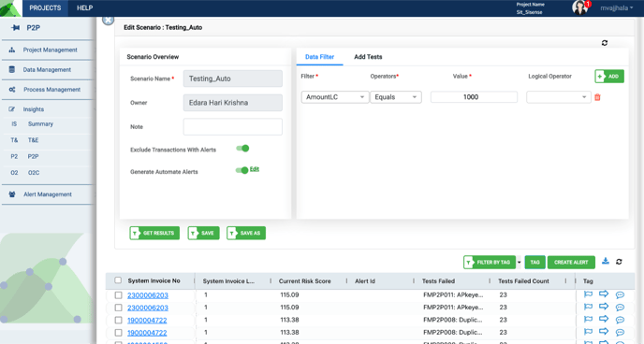
Task: Select O2C under Insights
Action: pyautogui.click(x=34, y=173)
